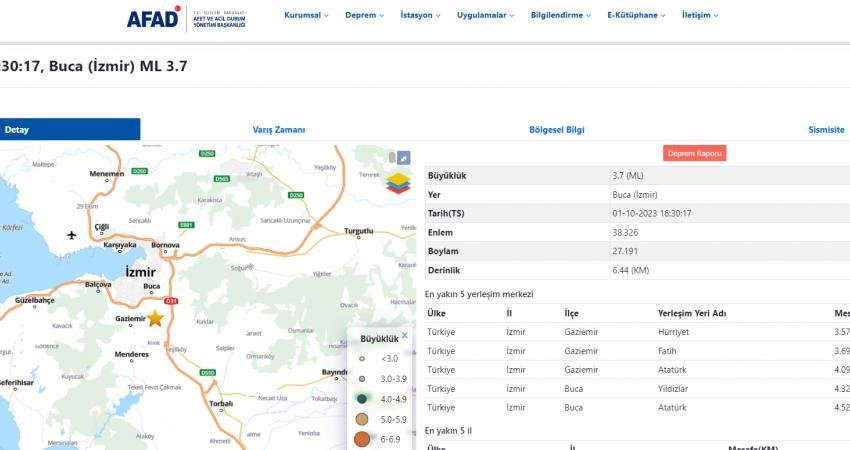Click the Yıldızlar settlement cell
850x450 pixels.
click(673, 389)
